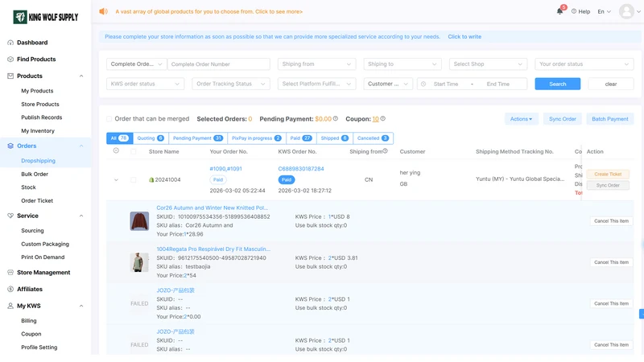Image resolution: width=644 pixels, height=362 pixels.
Task: Click the Coupon help icon
Action: 383,118
